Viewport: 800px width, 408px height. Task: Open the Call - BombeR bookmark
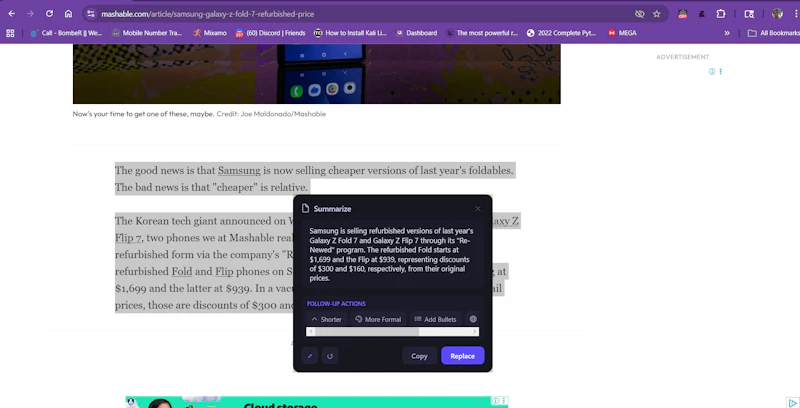pos(66,33)
